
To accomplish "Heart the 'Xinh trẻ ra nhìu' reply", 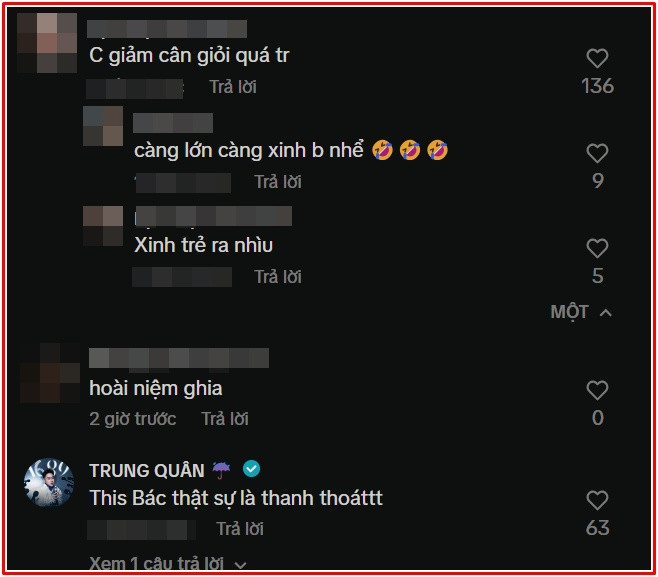I will pyautogui.click(x=597, y=248).
